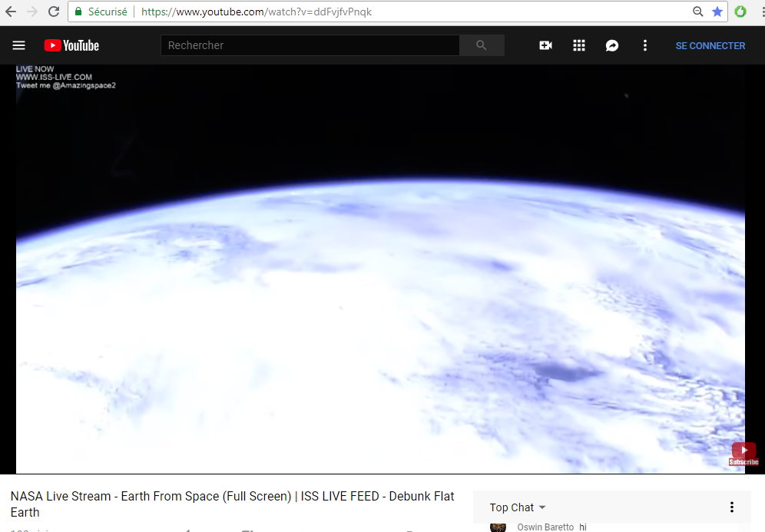Screen dimensions: 765x532
Task: Expand the Top Chat dropdown
Action: point(517,507)
